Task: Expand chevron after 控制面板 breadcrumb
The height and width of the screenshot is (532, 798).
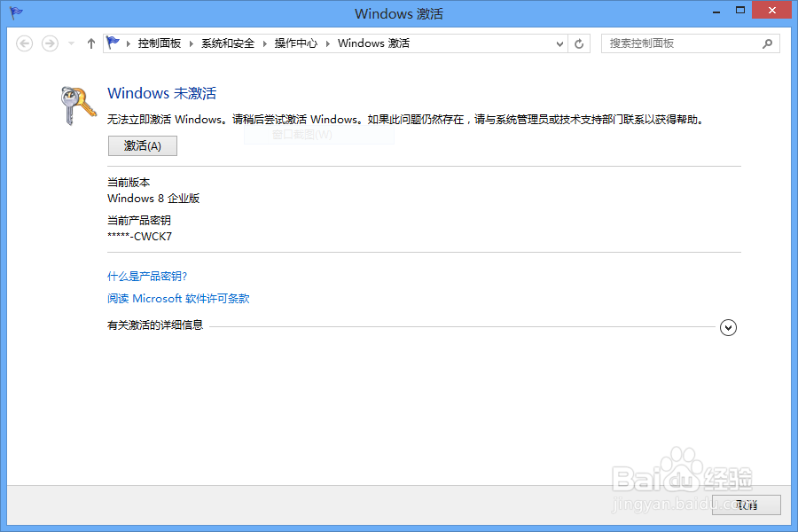Action: pyautogui.click(x=192, y=43)
